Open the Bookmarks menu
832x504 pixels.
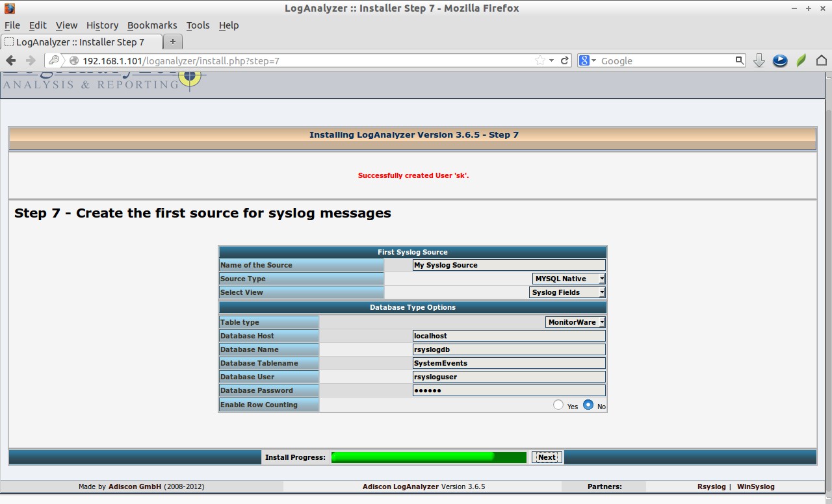(x=152, y=25)
